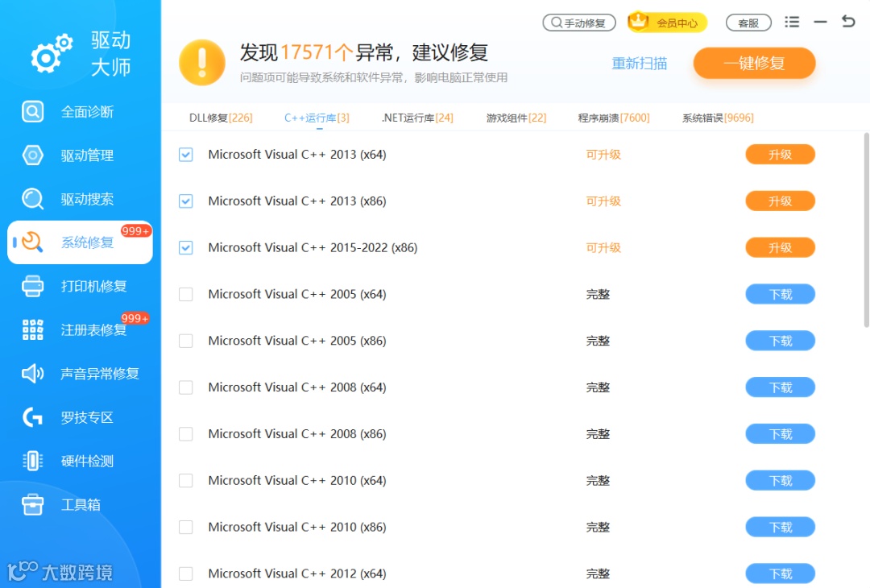Click the 999+ badge on 注册表修复
The height and width of the screenshot is (588, 870).
tap(135, 318)
